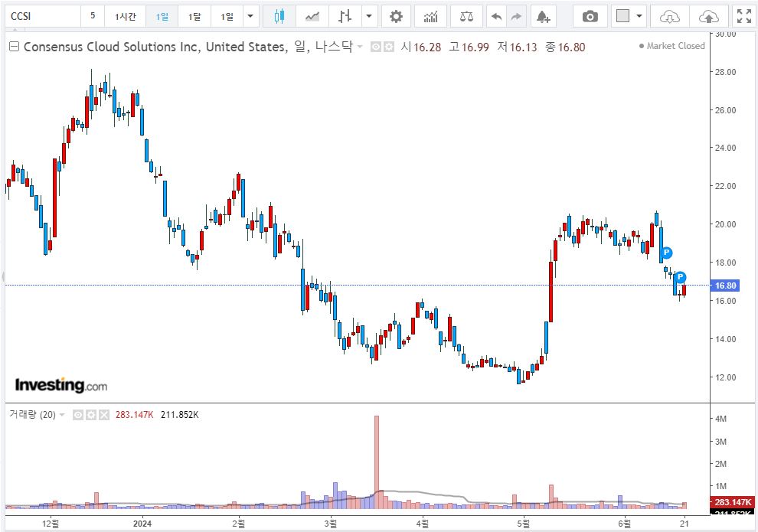This screenshot has width=758, height=532.
Task: Expand the layout dropdown arrow
Action: pyautogui.click(x=639, y=16)
